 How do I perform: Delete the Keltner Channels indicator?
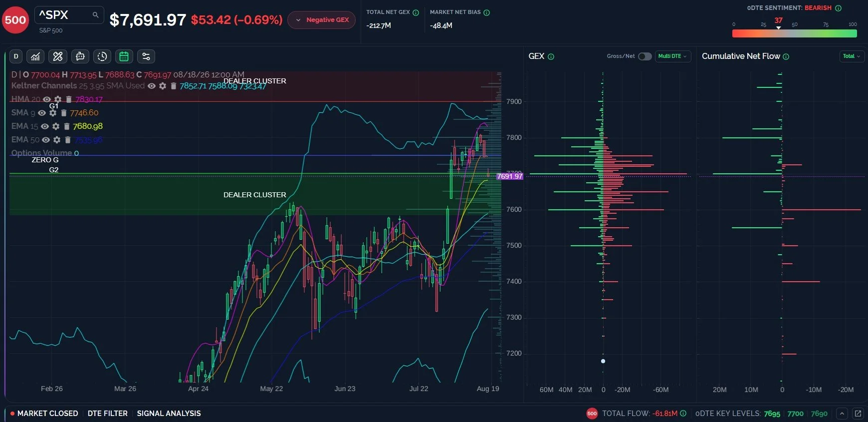pos(173,86)
